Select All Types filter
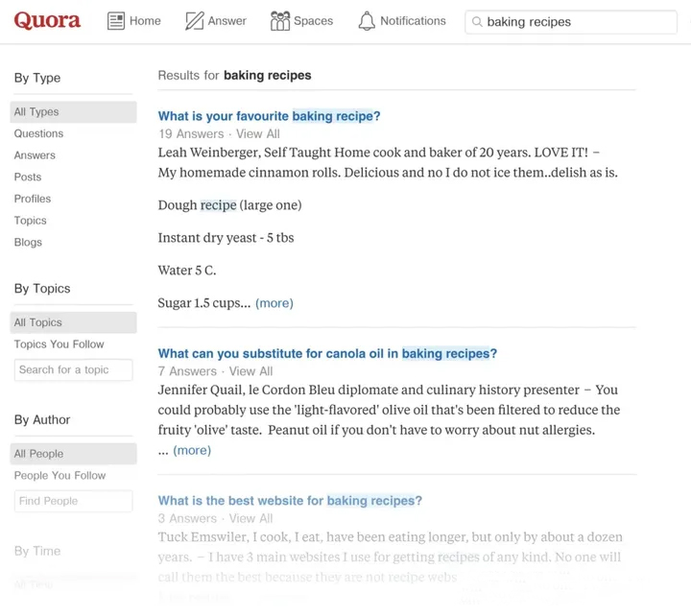Image resolution: width=691 pixels, height=616 pixels. coord(73,112)
